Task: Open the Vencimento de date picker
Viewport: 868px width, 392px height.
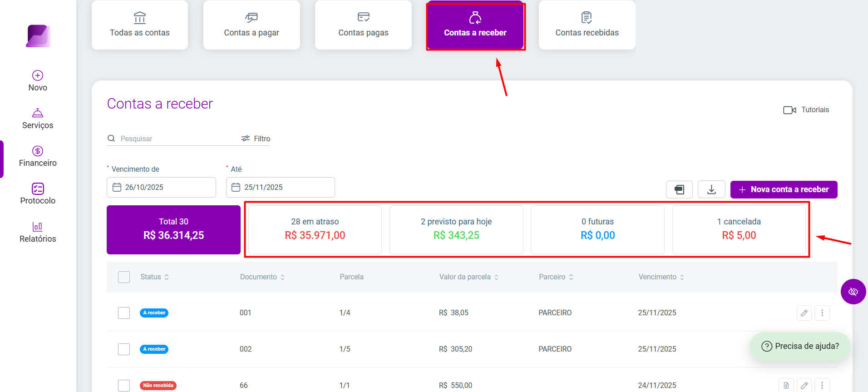Action: click(x=161, y=188)
